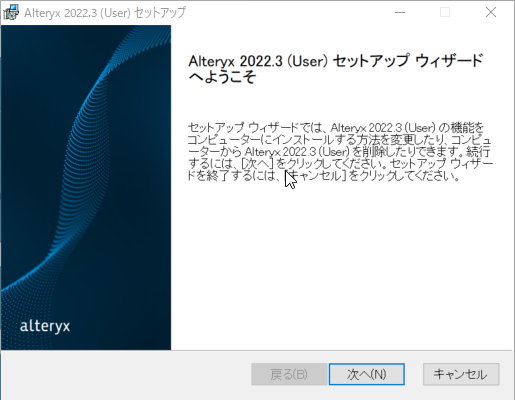
Task: Click the へようこそ line of the heading
Action: coord(222,77)
